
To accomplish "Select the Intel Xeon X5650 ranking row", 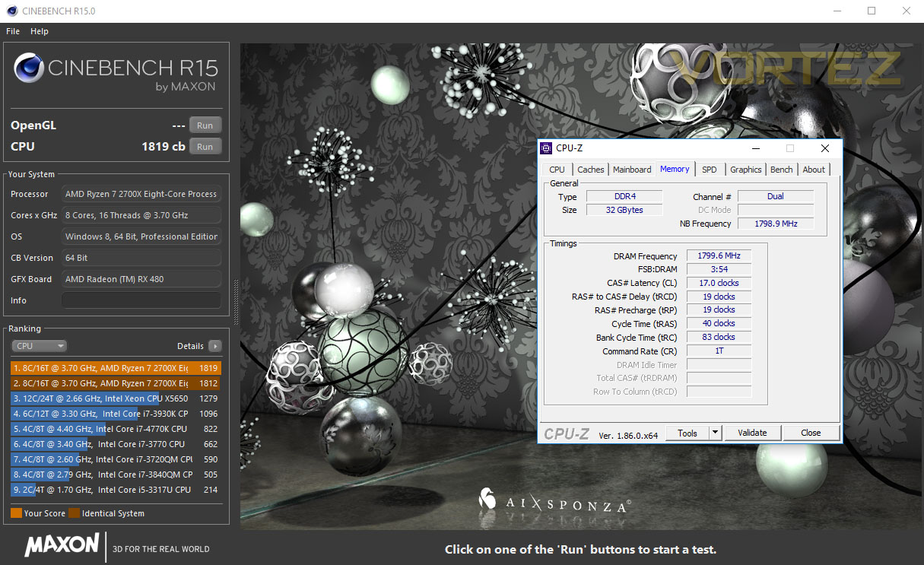I will pyautogui.click(x=116, y=398).
